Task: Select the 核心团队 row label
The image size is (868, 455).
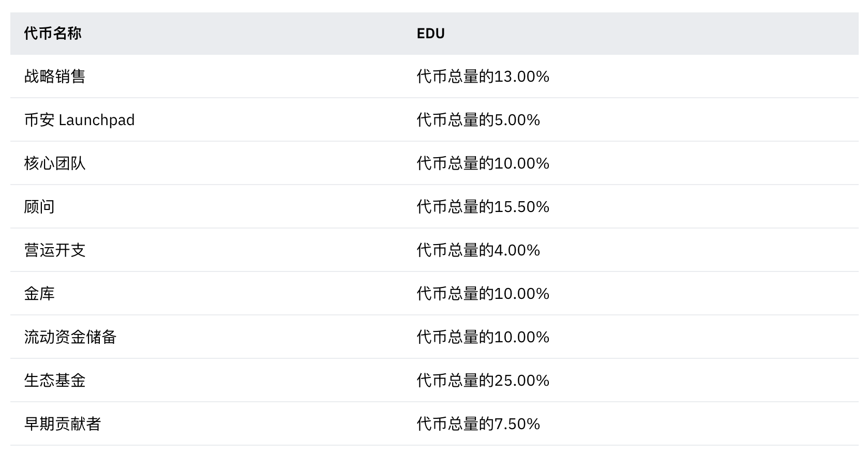Action: tap(55, 163)
